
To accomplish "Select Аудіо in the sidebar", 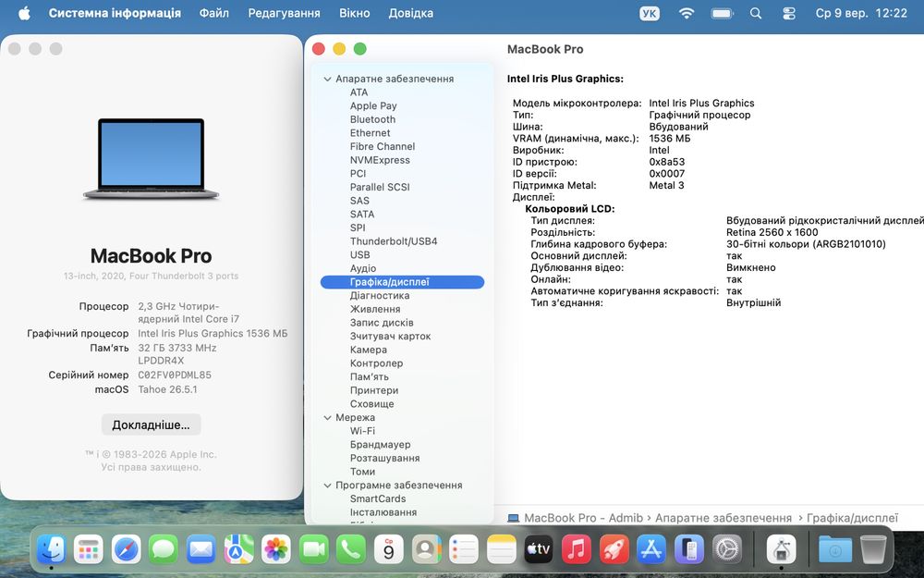I will point(363,268).
